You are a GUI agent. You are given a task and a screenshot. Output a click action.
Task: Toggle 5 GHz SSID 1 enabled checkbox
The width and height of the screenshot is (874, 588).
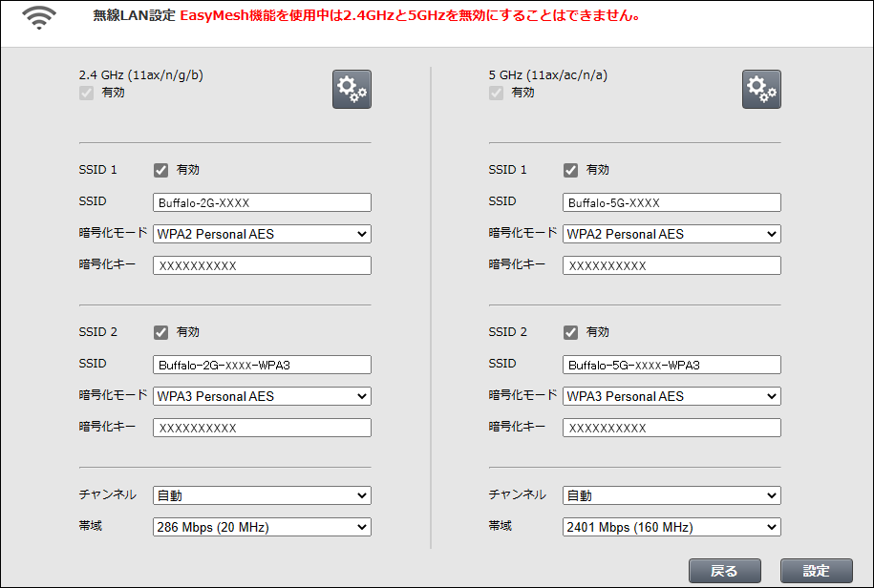coord(571,170)
